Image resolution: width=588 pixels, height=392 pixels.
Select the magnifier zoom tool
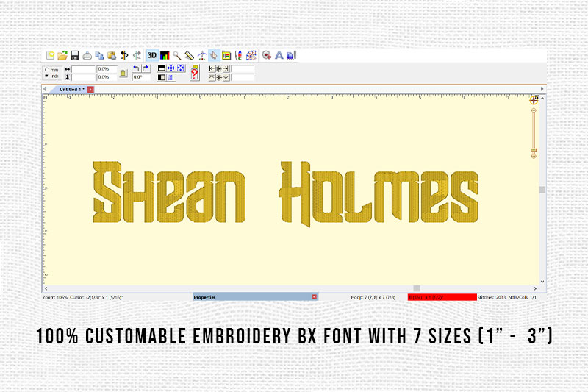coord(177,55)
